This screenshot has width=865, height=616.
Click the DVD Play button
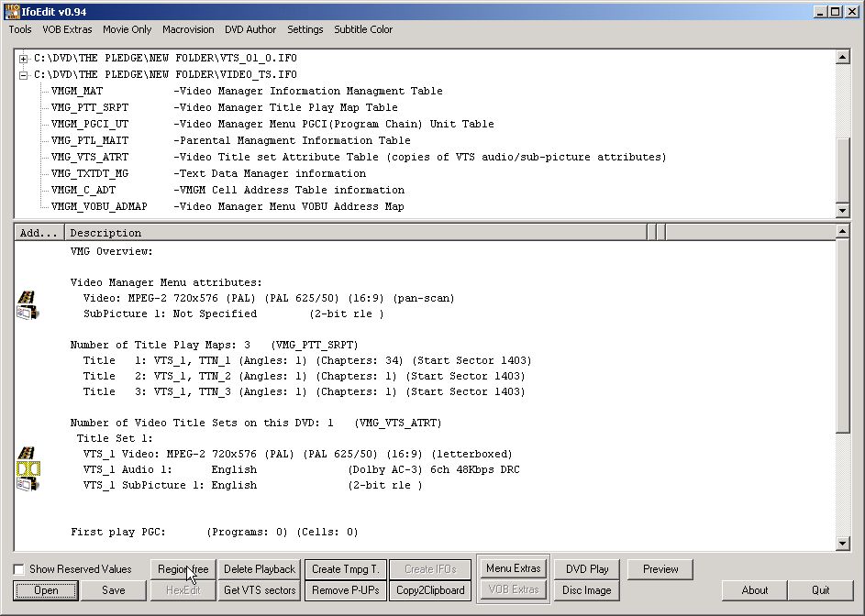(x=587, y=569)
